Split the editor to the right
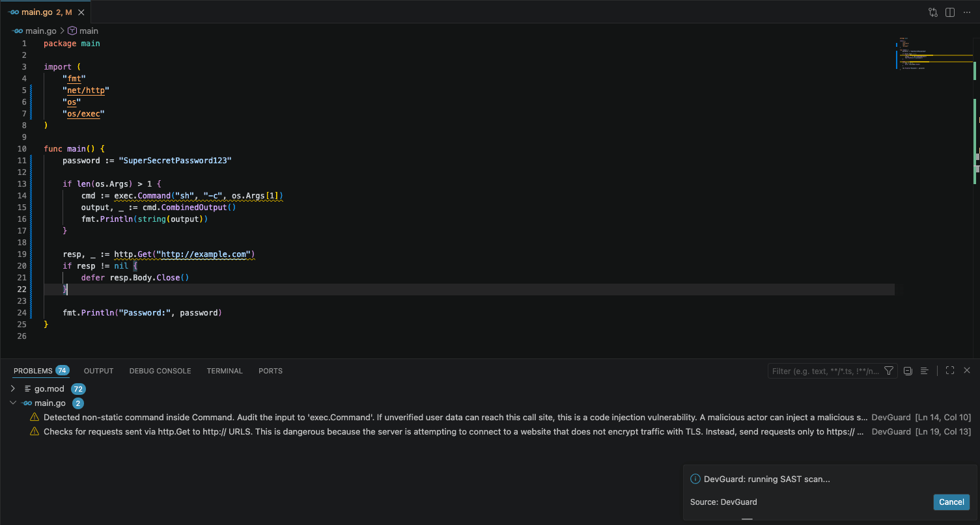The image size is (980, 525). (950, 12)
